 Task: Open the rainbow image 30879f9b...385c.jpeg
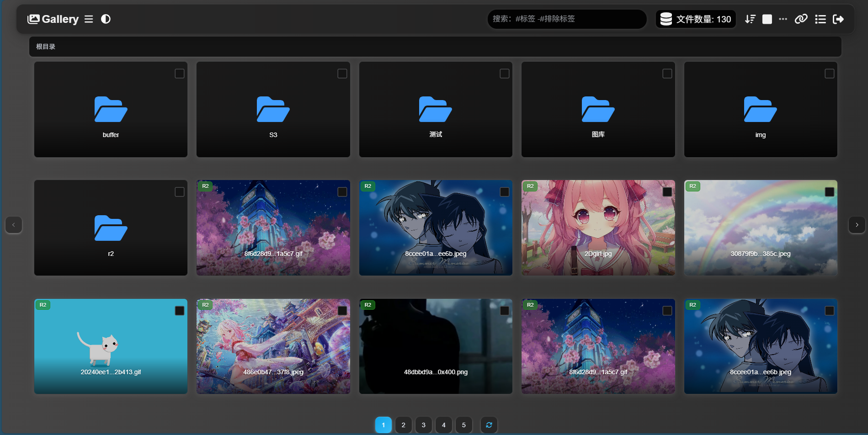click(760, 228)
